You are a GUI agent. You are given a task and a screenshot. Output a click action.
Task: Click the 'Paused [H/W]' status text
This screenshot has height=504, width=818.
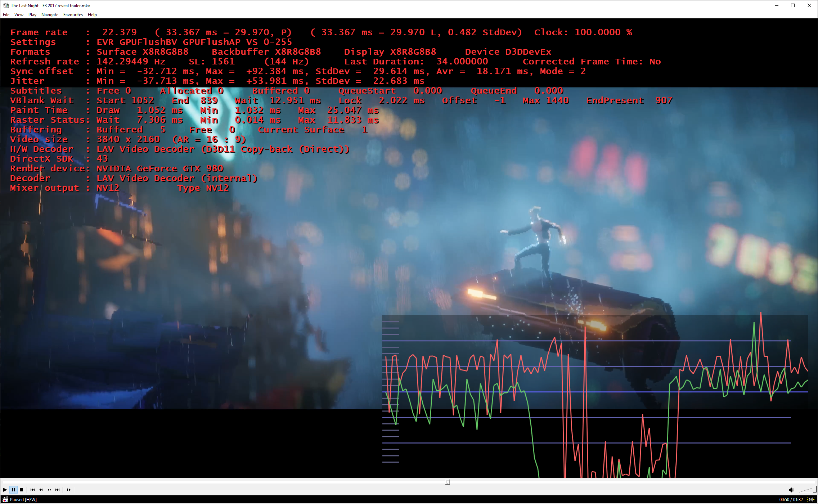pyautogui.click(x=23, y=499)
